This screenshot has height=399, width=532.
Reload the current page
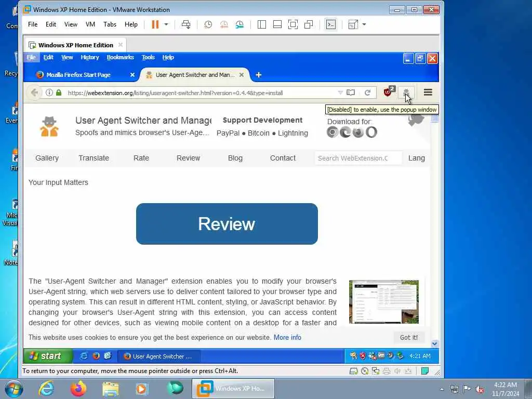point(367,92)
